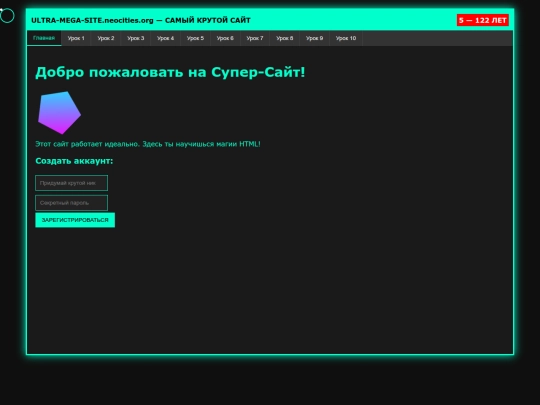This screenshot has height=405, width=540.
Task: Go to the Урок 8 tab
Action: 285,38
